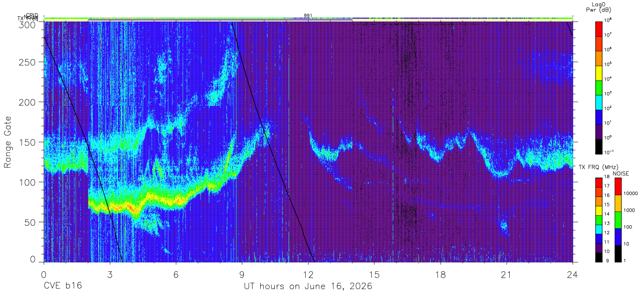
Task: Click the green 13–14 MHz frequency swatch
Action: [x=599, y=220]
